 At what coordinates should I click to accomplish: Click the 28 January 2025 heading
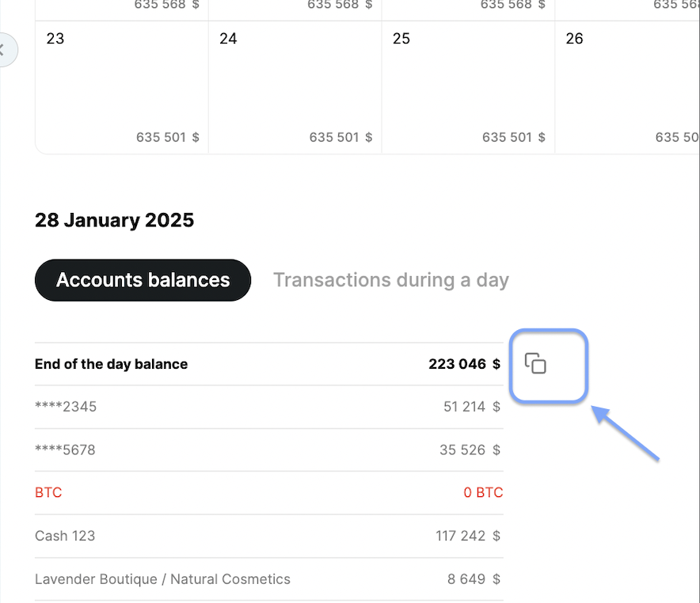tap(114, 220)
